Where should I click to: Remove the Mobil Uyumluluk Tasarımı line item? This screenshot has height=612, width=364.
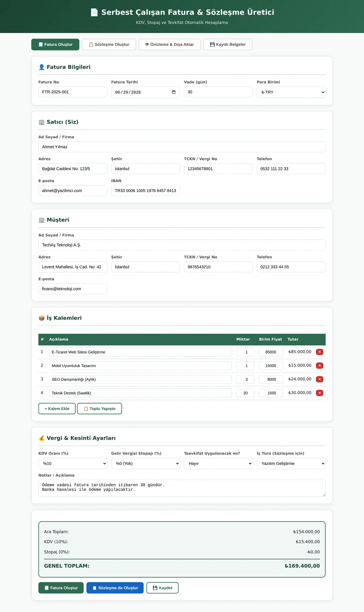point(319,366)
